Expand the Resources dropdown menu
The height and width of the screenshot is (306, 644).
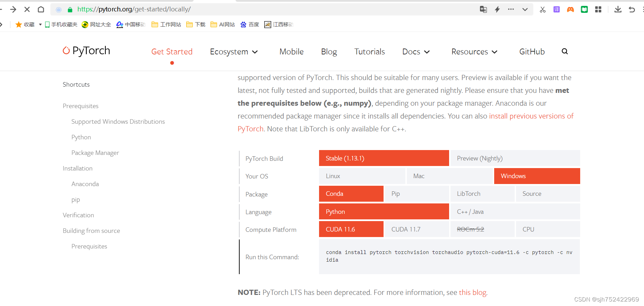tap(474, 52)
